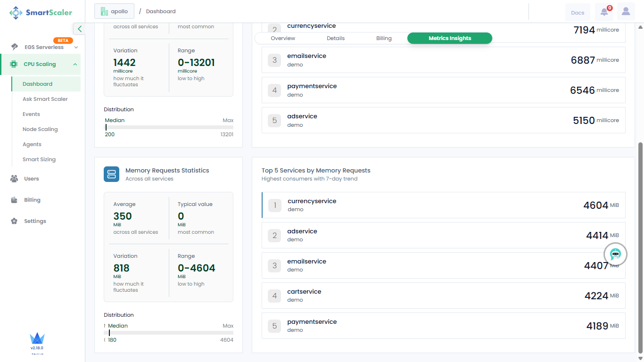644x362 pixels.
Task: Expand the EGS Serverless menu chevron
Action: point(76,47)
